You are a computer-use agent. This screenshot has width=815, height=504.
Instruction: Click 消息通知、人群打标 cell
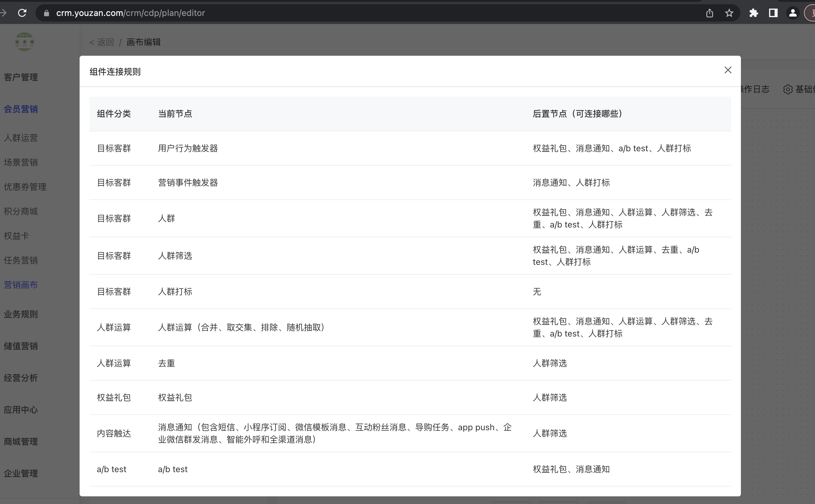(571, 183)
